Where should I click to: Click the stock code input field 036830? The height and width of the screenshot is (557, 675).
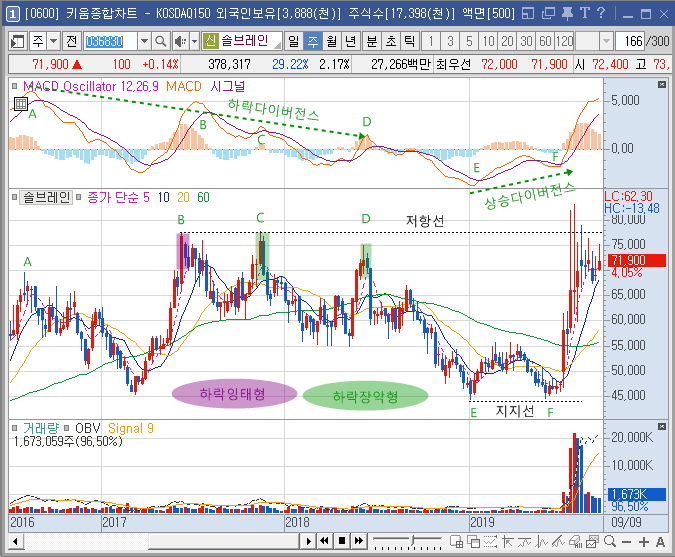110,41
